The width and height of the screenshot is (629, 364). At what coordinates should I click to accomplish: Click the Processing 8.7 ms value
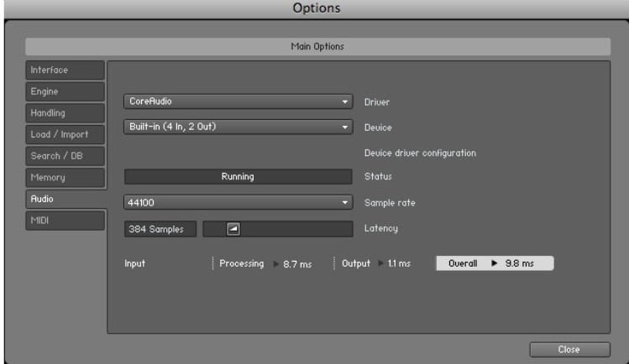[x=297, y=264]
